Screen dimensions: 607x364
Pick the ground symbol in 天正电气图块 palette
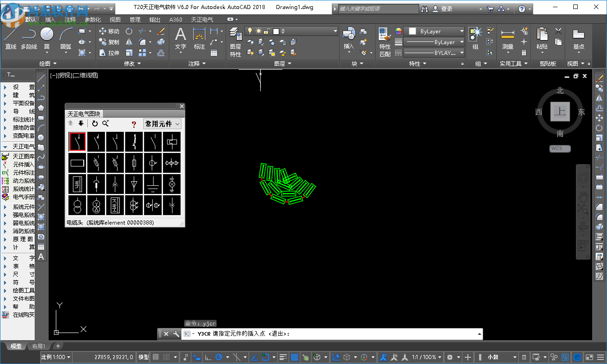point(153,184)
